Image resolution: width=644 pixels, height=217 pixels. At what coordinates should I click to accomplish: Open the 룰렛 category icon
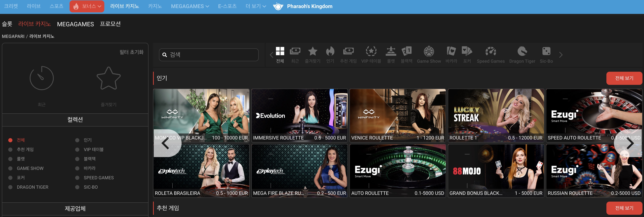point(391,51)
